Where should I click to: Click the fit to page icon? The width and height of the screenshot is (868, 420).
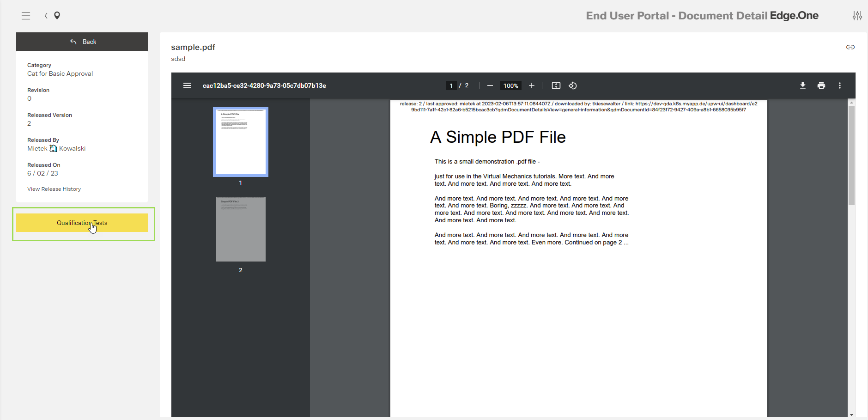pos(556,85)
